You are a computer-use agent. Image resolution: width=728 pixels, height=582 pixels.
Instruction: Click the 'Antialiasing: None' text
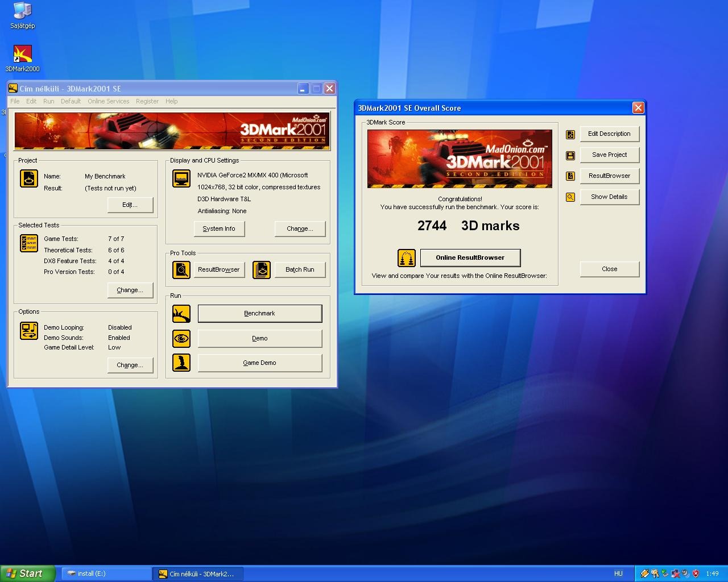point(222,211)
